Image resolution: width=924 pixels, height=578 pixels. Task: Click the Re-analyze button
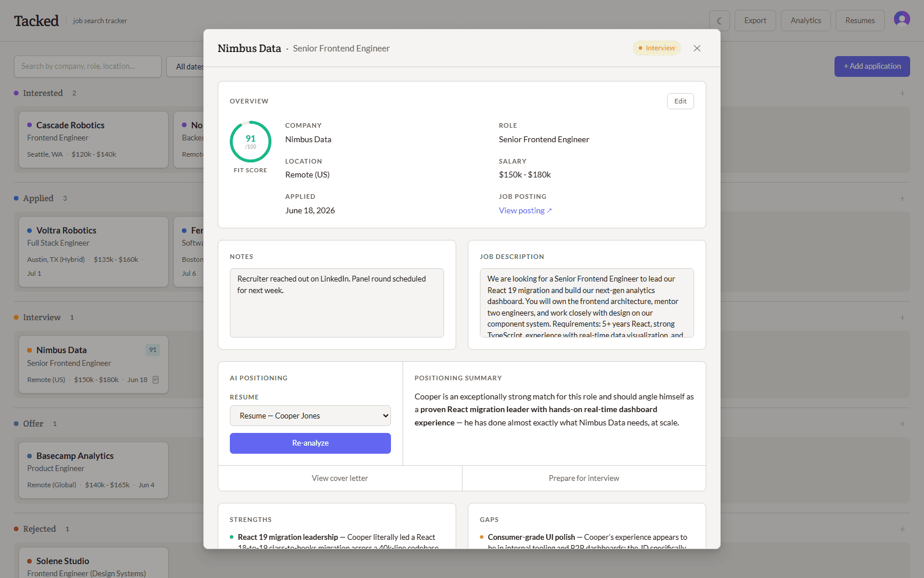point(310,443)
